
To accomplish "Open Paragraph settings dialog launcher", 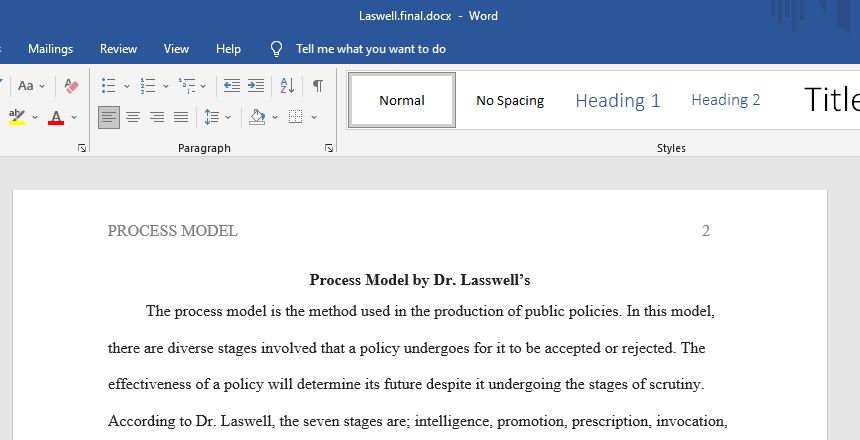I will (329, 148).
